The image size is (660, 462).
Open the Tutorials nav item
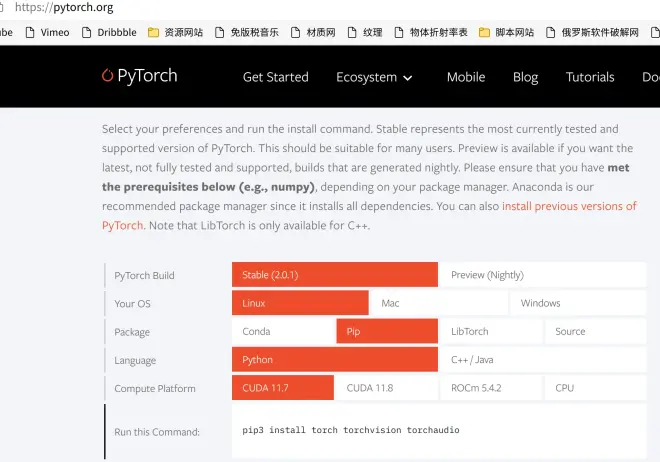pyautogui.click(x=590, y=77)
